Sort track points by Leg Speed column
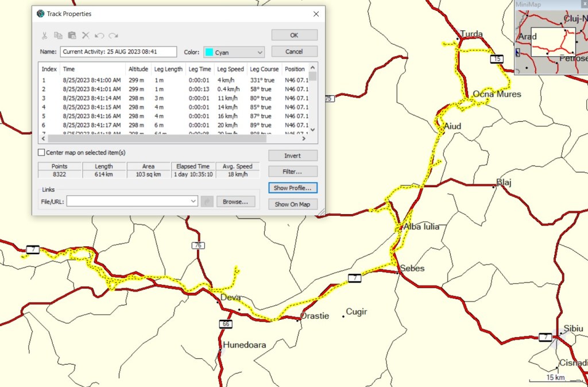The image size is (588, 387). click(230, 69)
